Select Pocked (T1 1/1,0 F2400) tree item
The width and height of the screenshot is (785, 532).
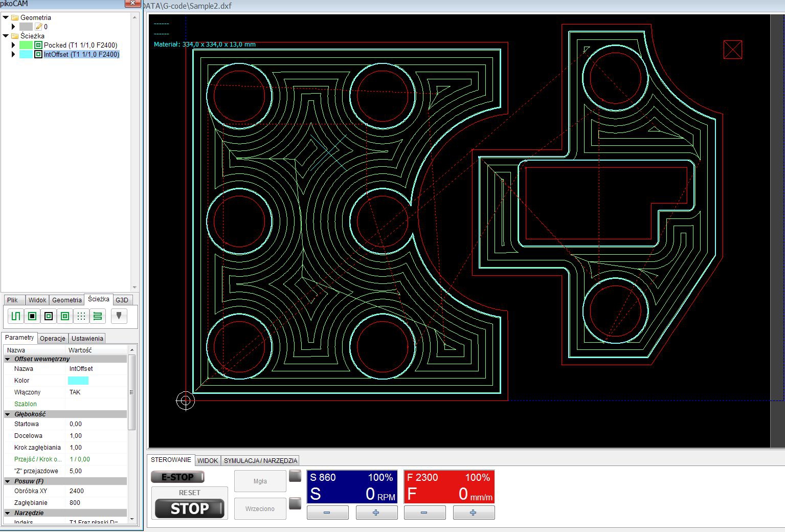(80, 45)
